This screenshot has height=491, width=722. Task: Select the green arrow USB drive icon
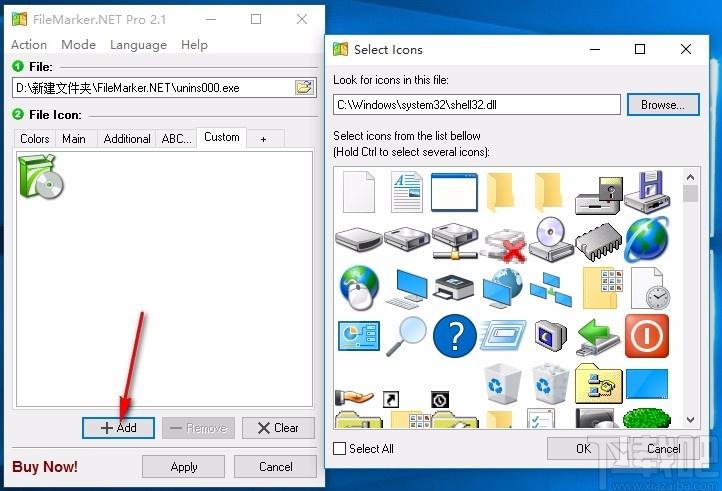(x=599, y=337)
